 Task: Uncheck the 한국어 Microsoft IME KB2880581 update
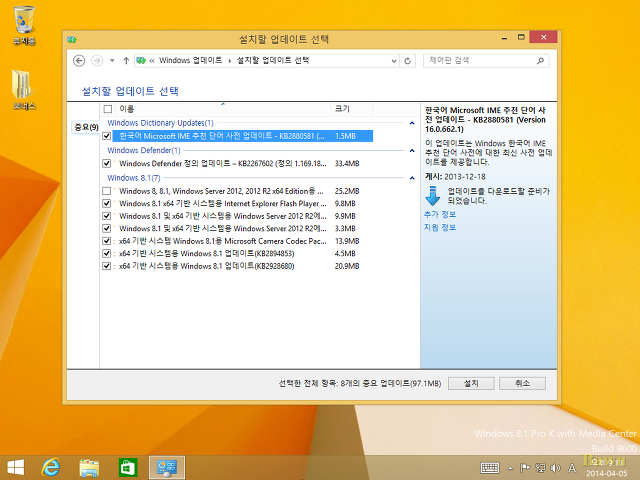[107, 136]
